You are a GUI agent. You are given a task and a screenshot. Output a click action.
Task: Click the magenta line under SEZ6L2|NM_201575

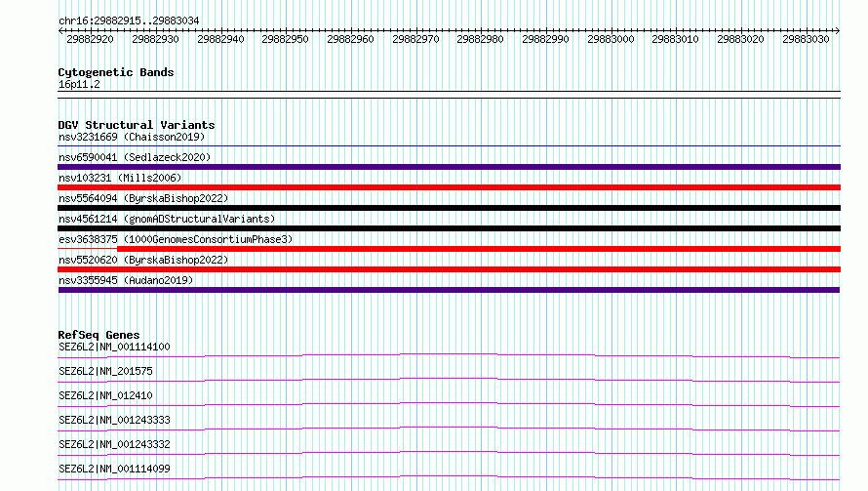click(x=449, y=380)
